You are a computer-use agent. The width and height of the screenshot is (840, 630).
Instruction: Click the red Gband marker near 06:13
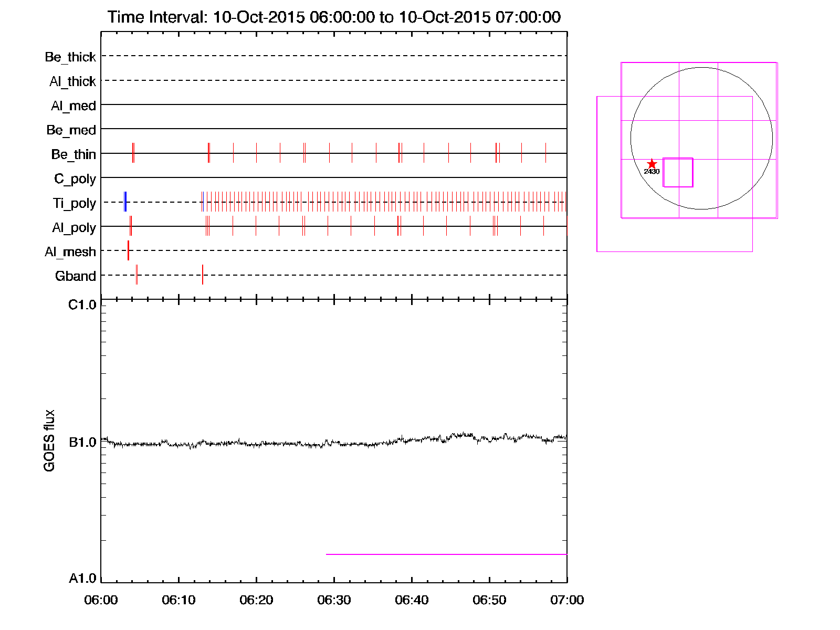pos(203,275)
